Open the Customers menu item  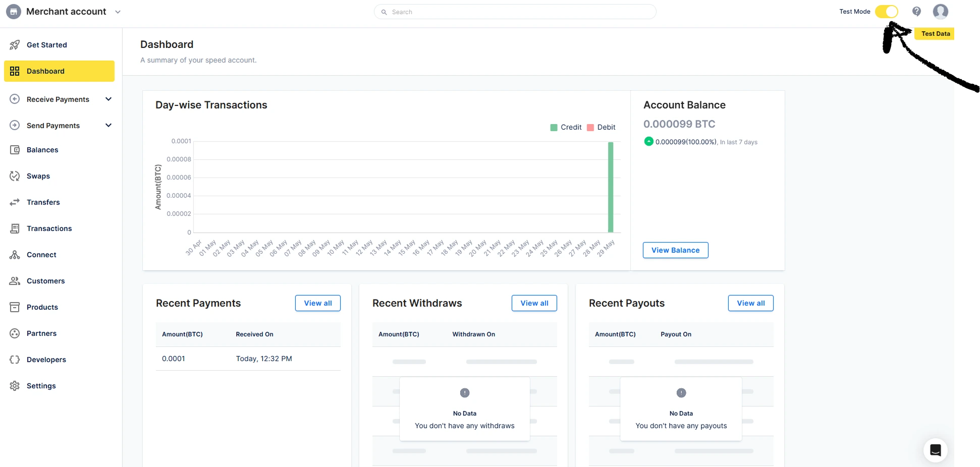coord(45,281)
